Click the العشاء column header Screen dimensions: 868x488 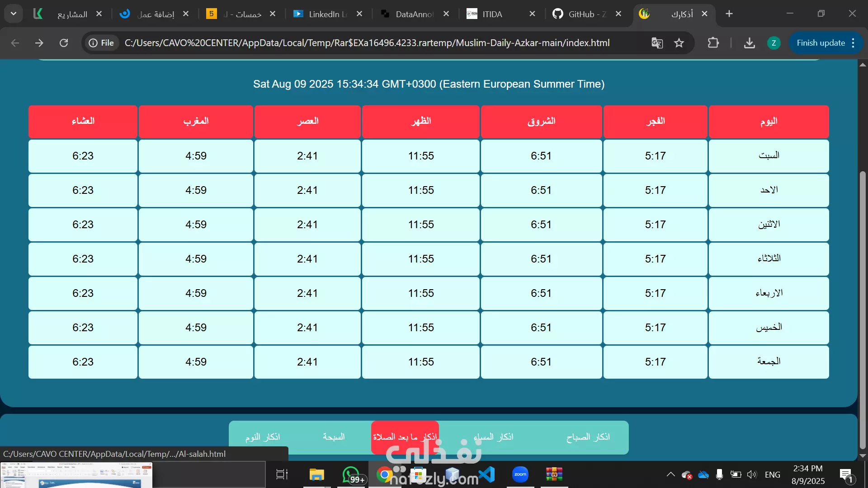click(x=83, y=122)
